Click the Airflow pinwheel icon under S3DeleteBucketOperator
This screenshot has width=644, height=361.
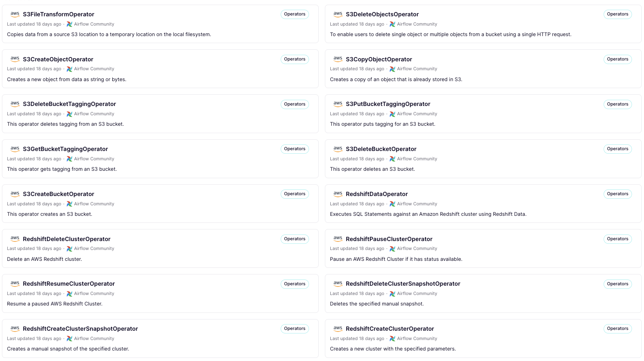392,159
